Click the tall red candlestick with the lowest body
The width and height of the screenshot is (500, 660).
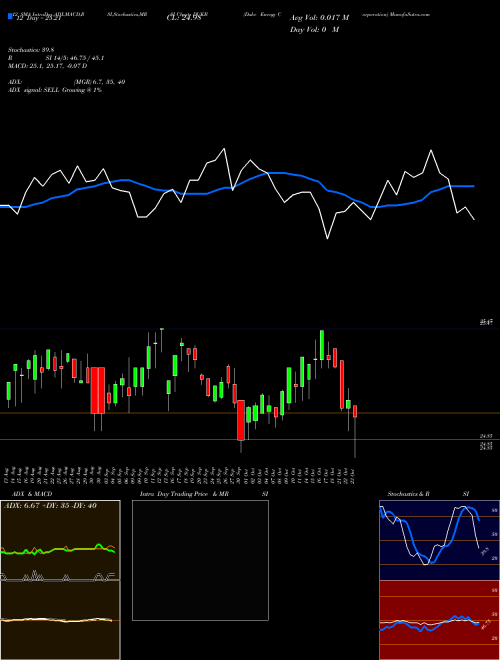tap(241, 420)
